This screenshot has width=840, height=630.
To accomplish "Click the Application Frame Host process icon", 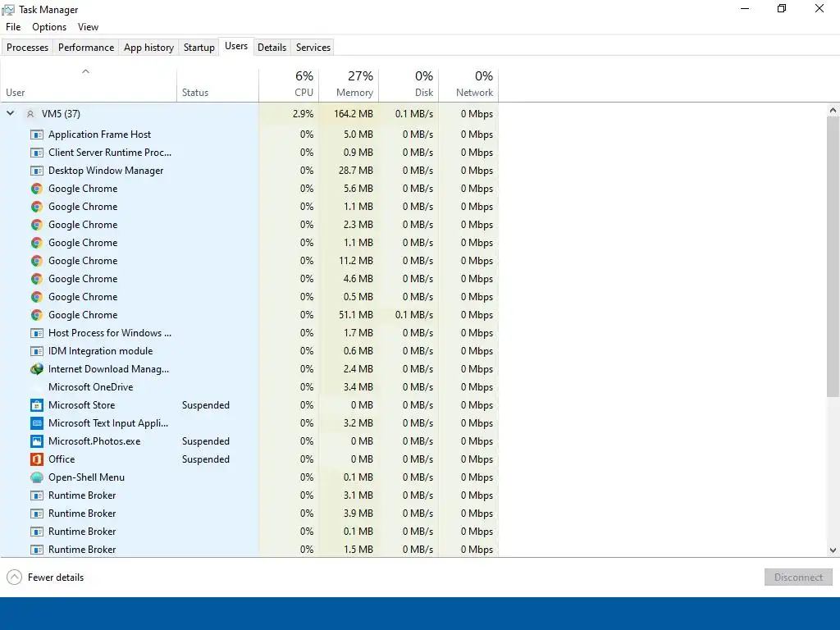I will tap(36, 135).
